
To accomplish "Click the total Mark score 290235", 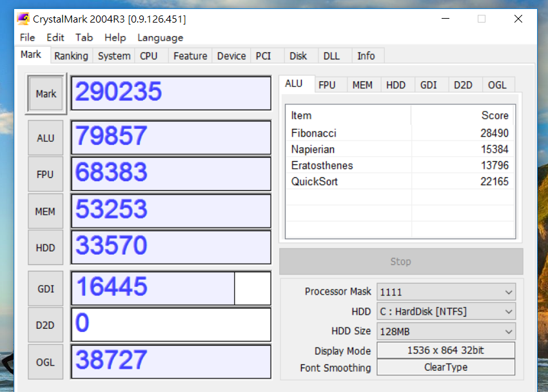I will tap(171, 93).
